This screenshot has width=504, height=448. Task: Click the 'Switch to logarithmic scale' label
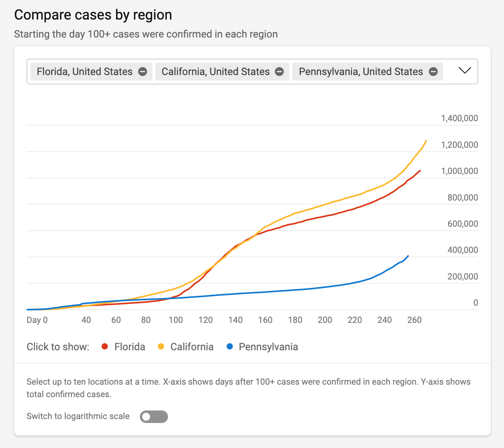[78, 416]
